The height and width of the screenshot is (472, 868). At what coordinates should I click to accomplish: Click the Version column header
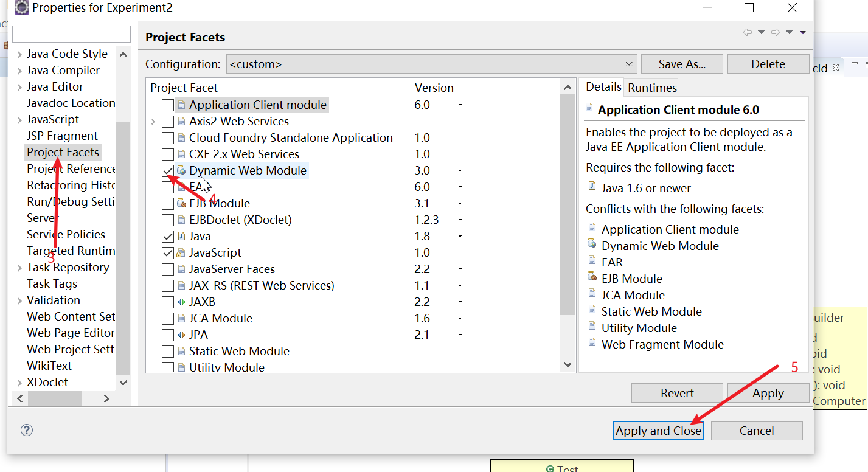tap(439, 88)
